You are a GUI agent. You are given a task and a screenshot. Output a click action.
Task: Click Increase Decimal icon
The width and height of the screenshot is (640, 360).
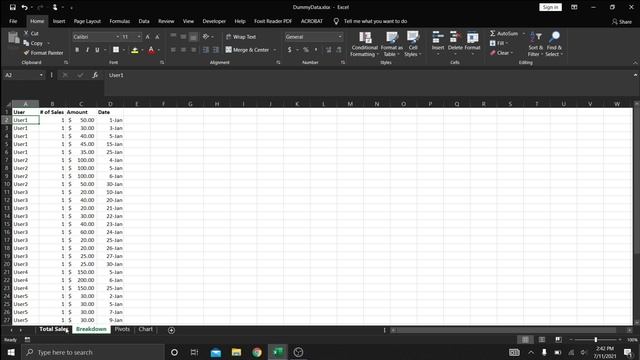(329, 50)
